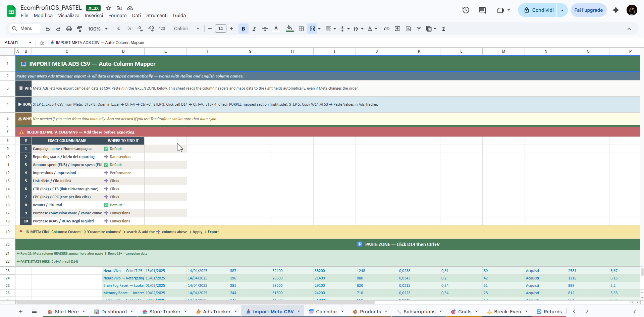Screen dimensions: 644x317
Task: Select the paint format roller tool
Action: (79, 29)
